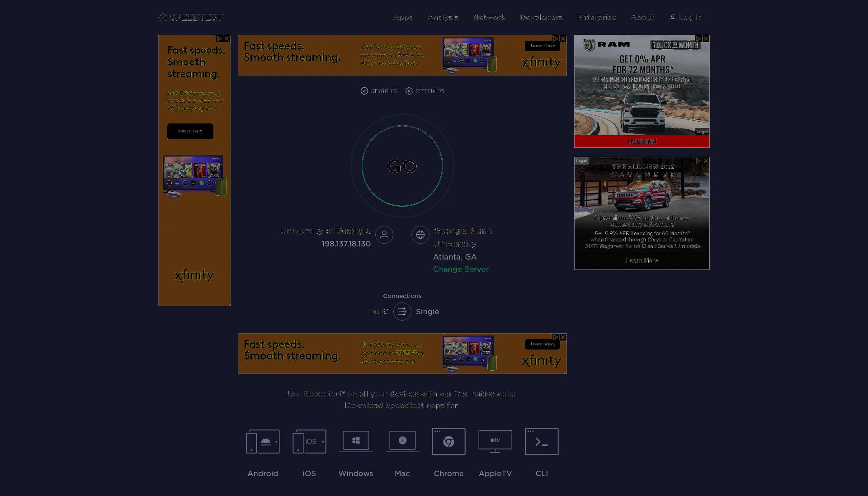
Task: Click Learn More in top Xfinity banner
Action: [542, 46]
